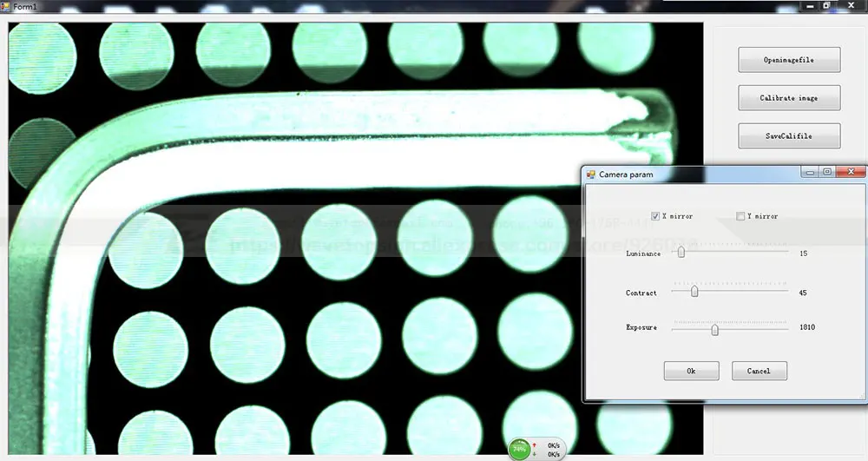This screenshot has width=868, height=461.
Task: Confirm camera parameters with Ok
Action: [692, 371]
